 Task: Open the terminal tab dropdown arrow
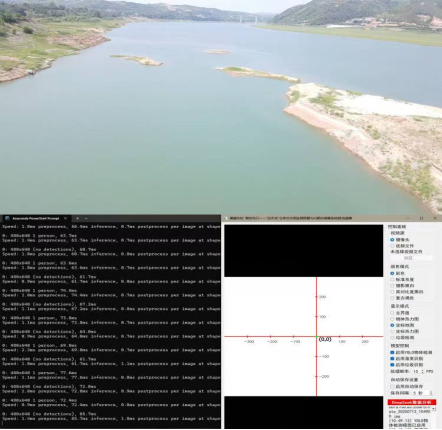(86, 218)
